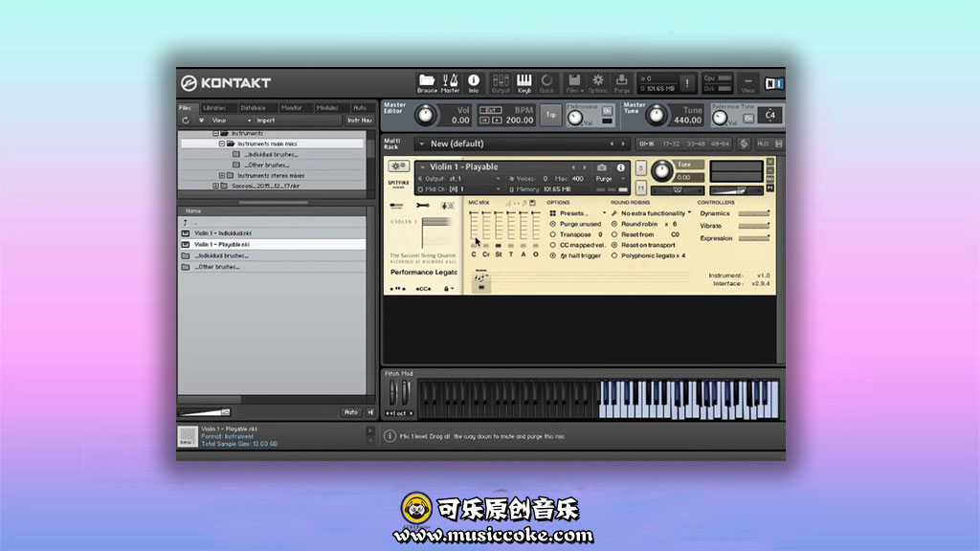The height and width of the screenshot is (551, 980).
Task: Open the Output mixer icon
Action: [501, 83]
